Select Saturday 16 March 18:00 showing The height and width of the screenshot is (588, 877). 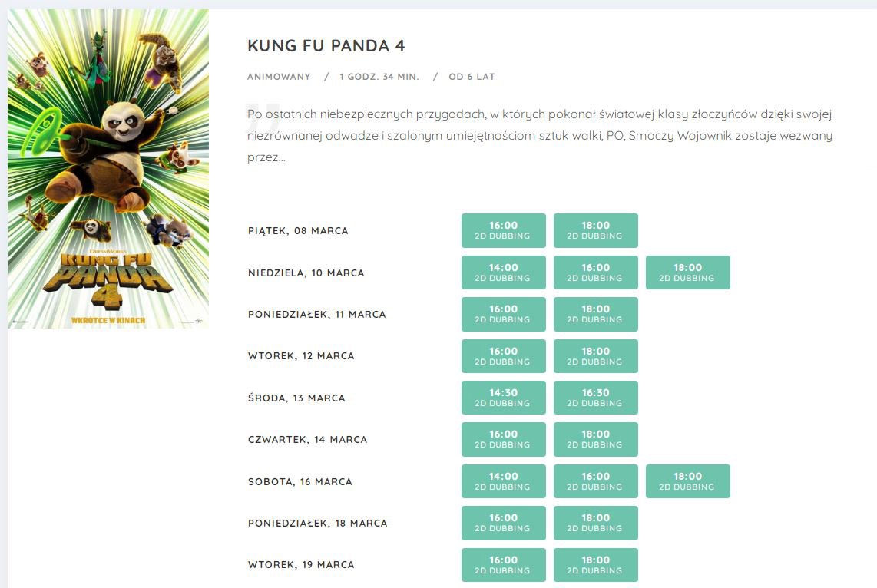point(688,481)
